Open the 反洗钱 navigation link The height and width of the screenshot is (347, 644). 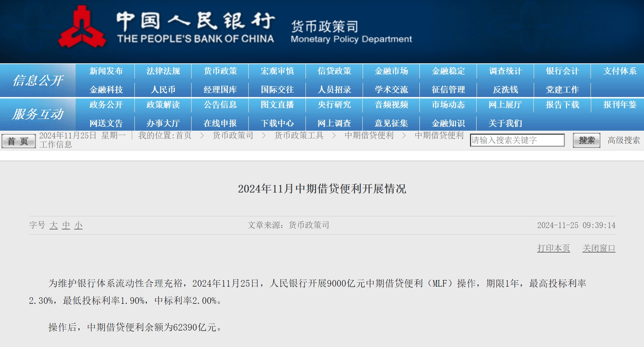point(506,90)
